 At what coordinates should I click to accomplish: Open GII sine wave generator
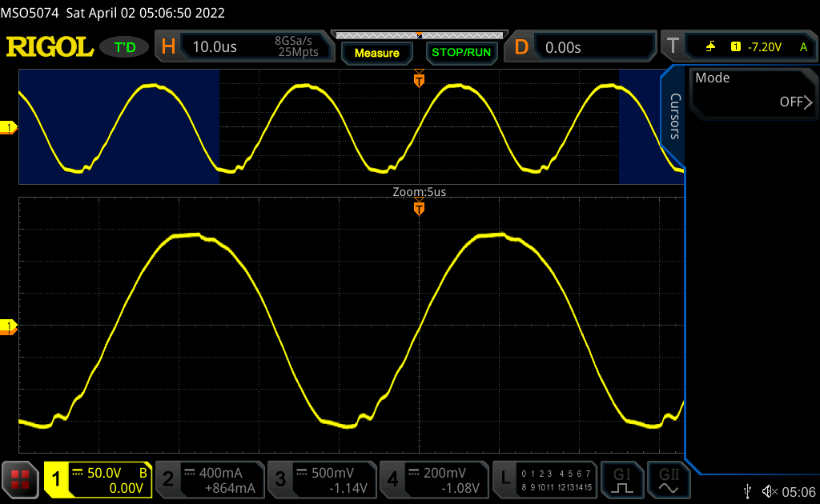click(x=669, y=479)
